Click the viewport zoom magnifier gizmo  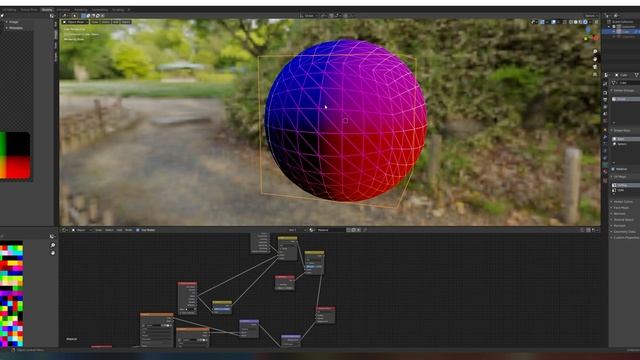595,51
